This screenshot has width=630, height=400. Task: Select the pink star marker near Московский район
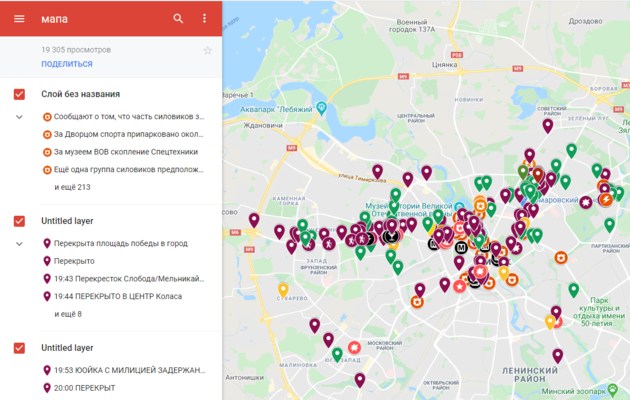(x=354, y=349)
